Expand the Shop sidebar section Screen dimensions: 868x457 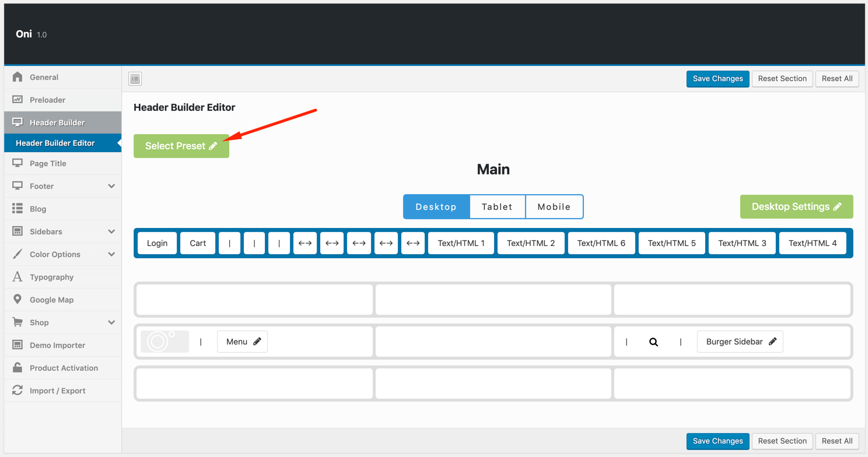click(111, 322)
